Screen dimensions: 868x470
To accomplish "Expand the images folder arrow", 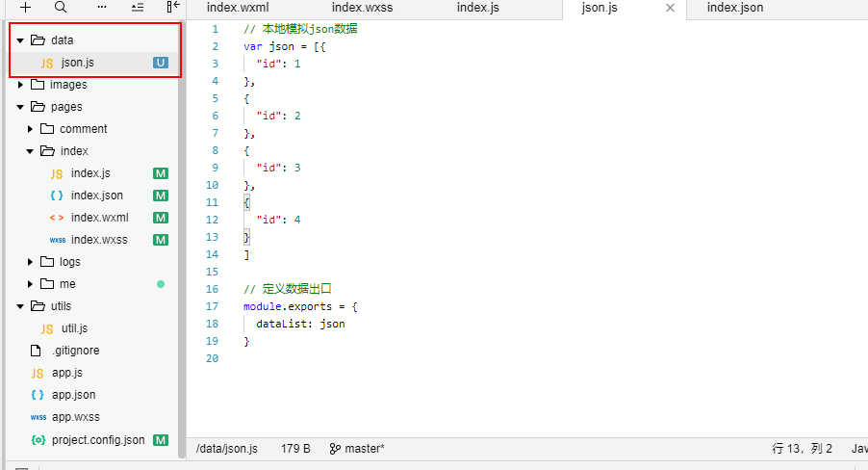I will tap(20, 84).
